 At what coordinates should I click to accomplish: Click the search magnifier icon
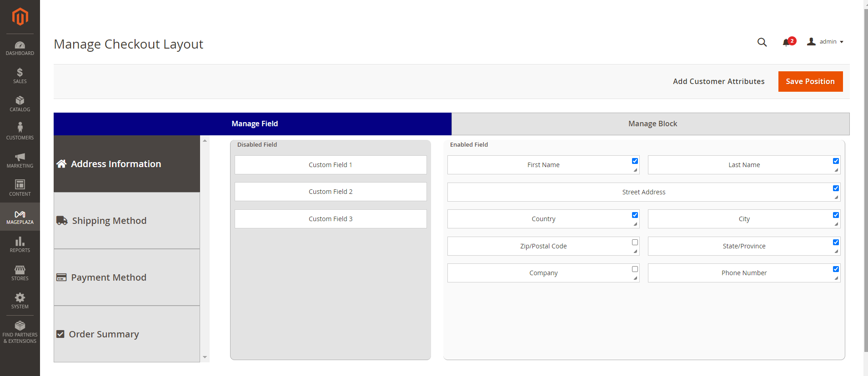point(762,42)
